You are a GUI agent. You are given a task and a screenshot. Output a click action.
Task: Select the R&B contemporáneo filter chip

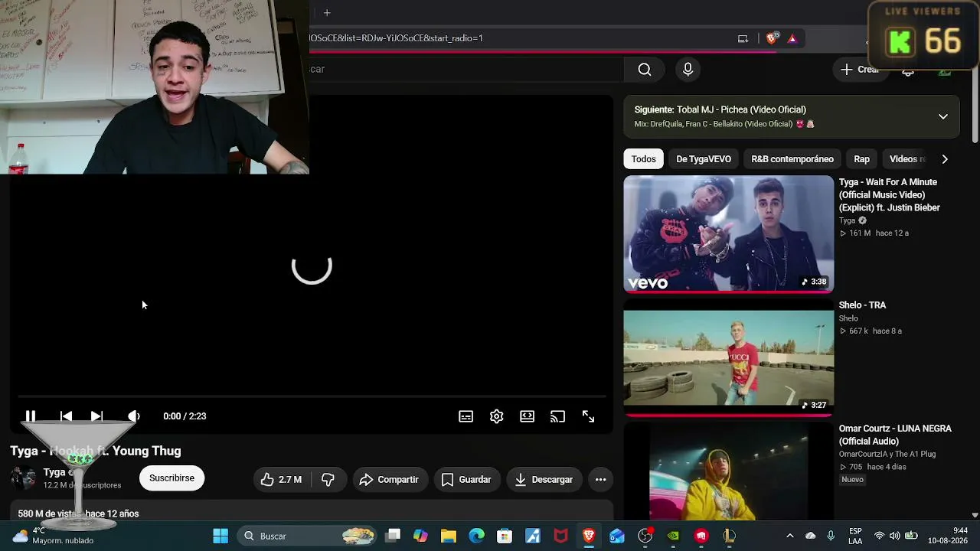coord(792,159)
